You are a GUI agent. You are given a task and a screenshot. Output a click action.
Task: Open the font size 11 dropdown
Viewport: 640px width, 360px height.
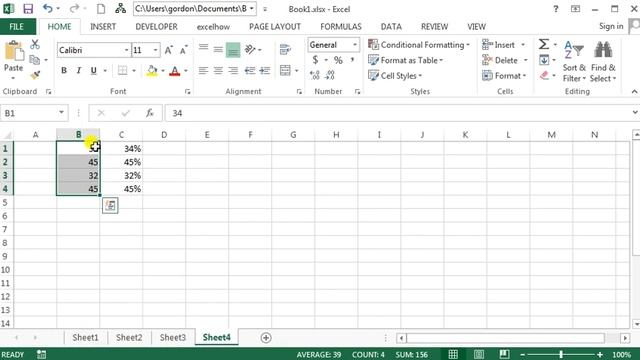156,50
